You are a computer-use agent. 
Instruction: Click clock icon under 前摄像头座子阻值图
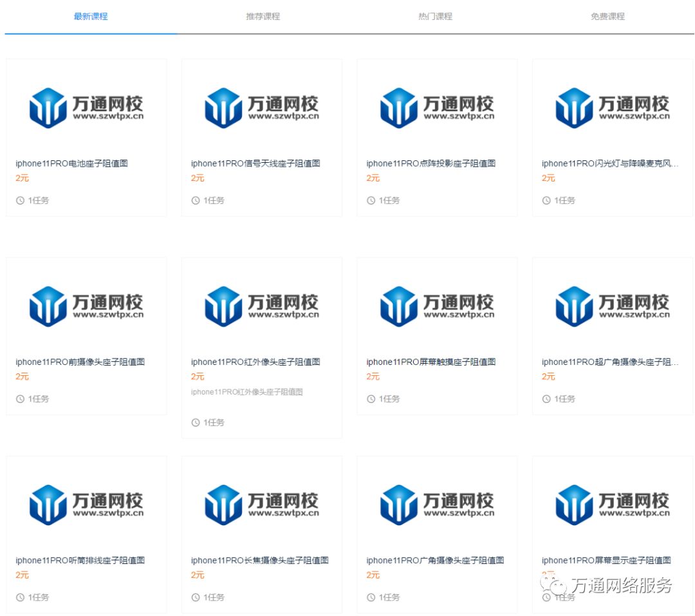click(20, 398)
